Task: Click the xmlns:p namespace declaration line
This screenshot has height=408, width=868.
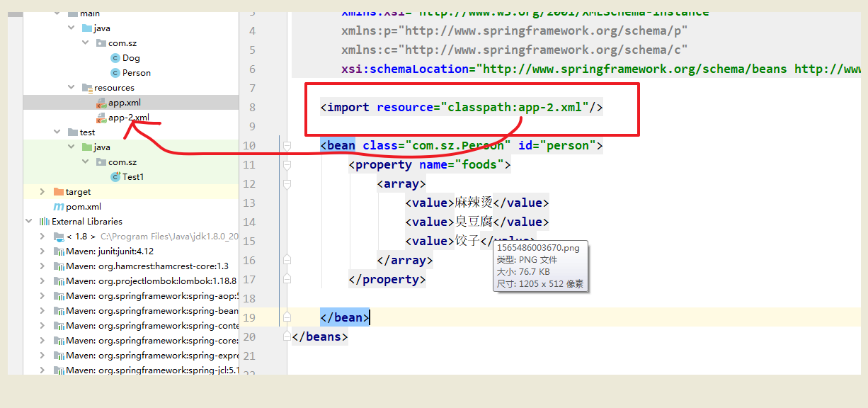Action: [515, 31]
